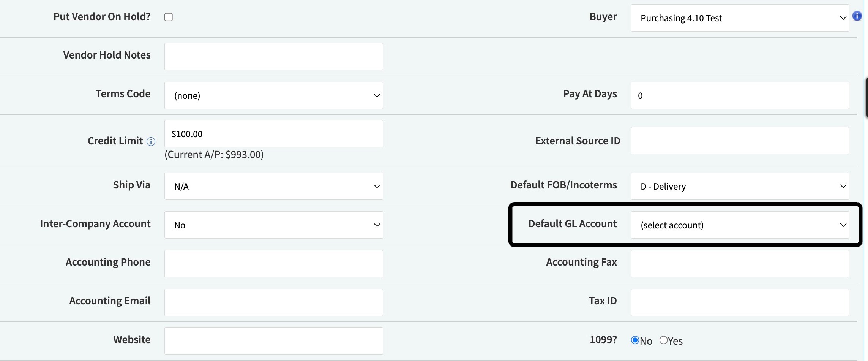This screenshot has width=868, height=361.
Task: Click the Credit Limit input field
Action: (273, 134)
